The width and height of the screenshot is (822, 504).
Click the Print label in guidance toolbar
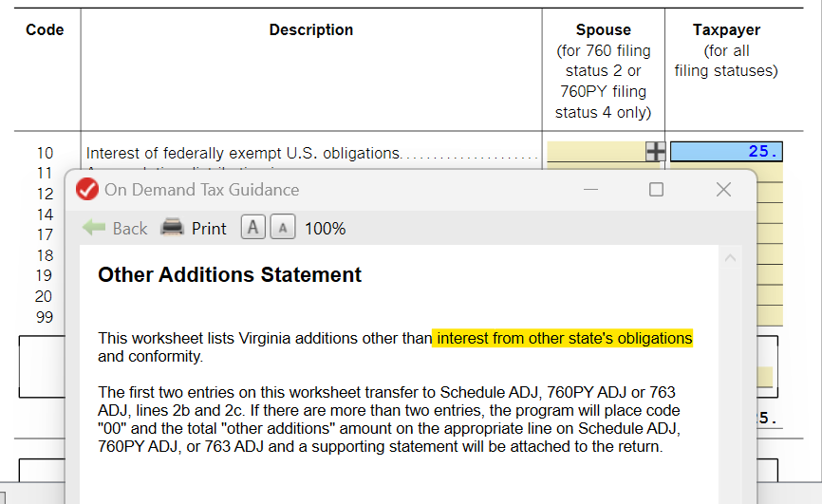pyautogui.click(x=209, y=229)
